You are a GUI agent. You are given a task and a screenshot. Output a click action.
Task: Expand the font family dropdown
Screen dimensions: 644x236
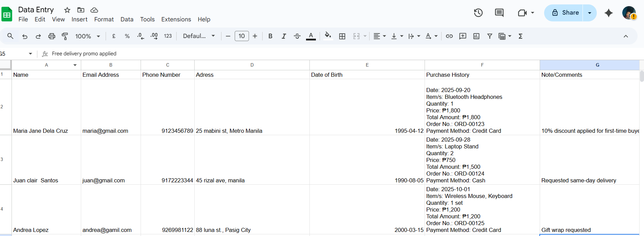click(x=199, y=36)
